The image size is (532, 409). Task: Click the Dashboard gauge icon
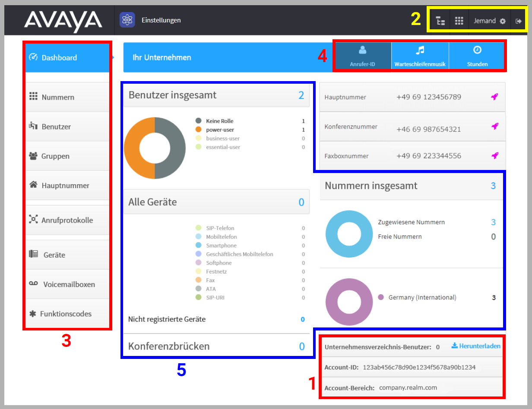tap(33, 57)
